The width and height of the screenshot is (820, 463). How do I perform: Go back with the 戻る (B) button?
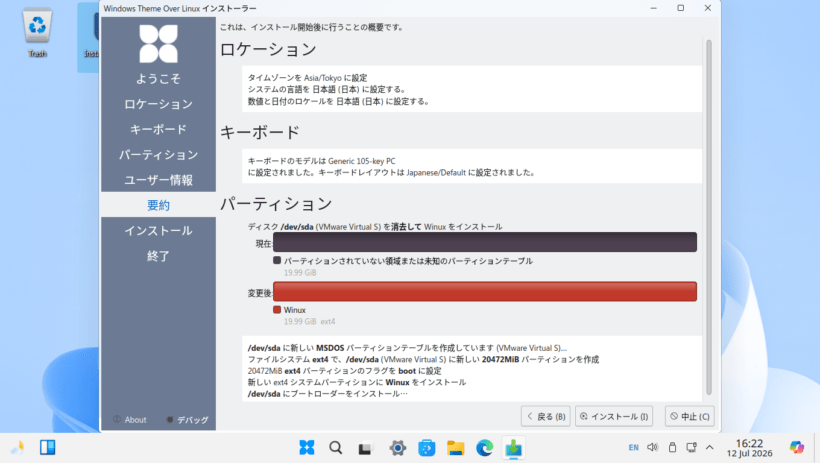tap(545, 416)
